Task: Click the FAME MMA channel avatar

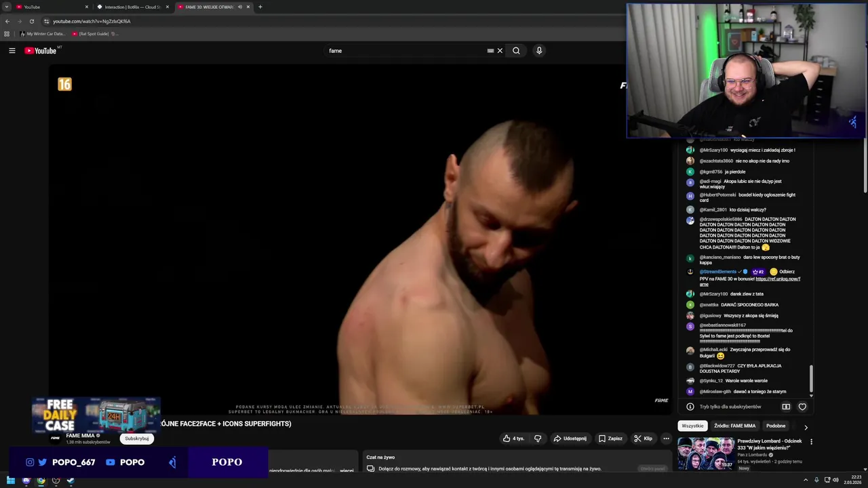Action: (x=56, y=438)
